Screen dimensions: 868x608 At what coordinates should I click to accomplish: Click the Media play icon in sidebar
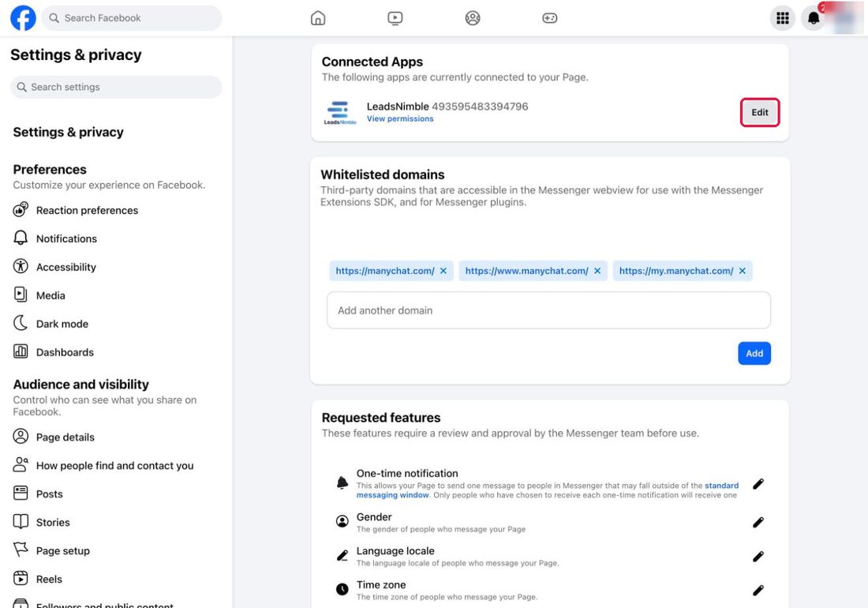(21, 295)
